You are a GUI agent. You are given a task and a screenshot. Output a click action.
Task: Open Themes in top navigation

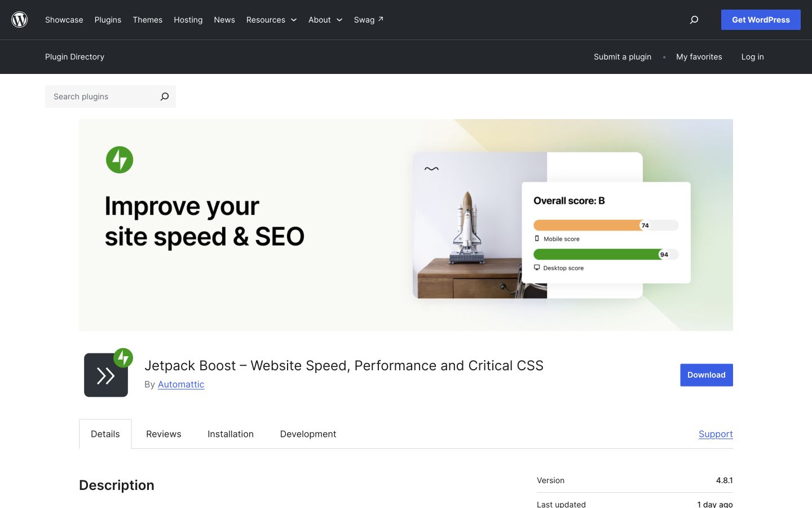click(x=148, y=20)
